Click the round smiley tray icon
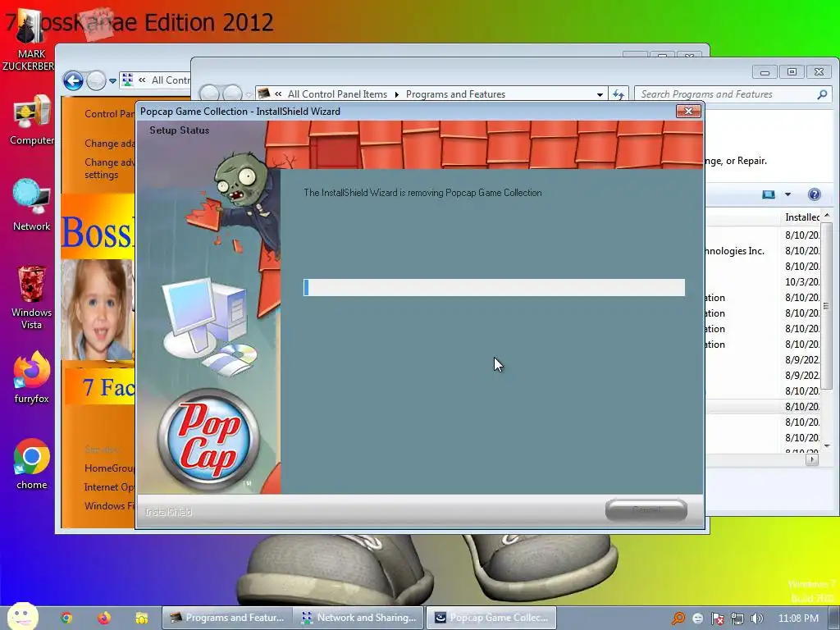This screenshot has height=630, width=840. click(x=697, y=619)
